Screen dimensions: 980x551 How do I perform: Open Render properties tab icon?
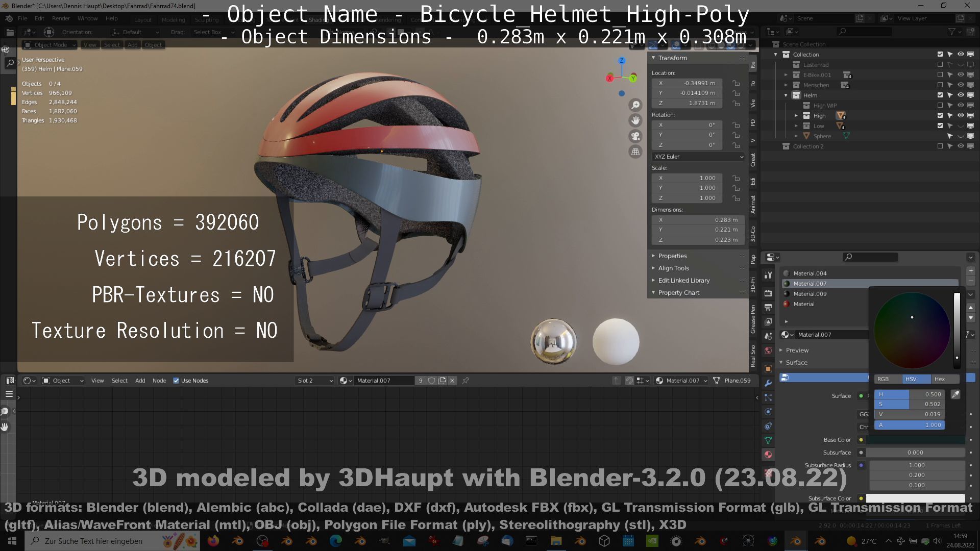768,293
